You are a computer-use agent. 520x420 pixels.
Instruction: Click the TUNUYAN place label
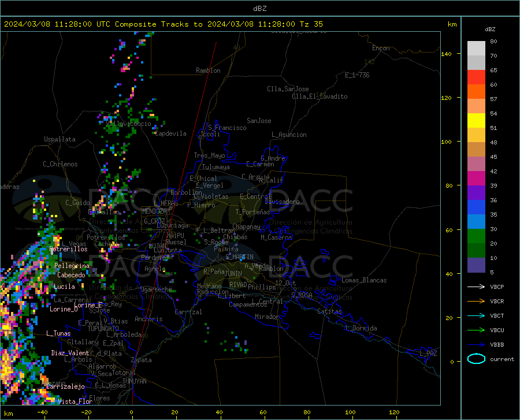tap(134, 381)
